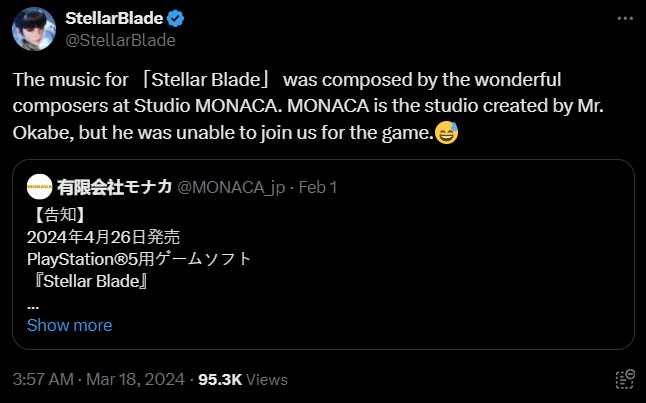Click the 2024年4月26日発売 release date line
646x403 pixels.
click(103, 236)
